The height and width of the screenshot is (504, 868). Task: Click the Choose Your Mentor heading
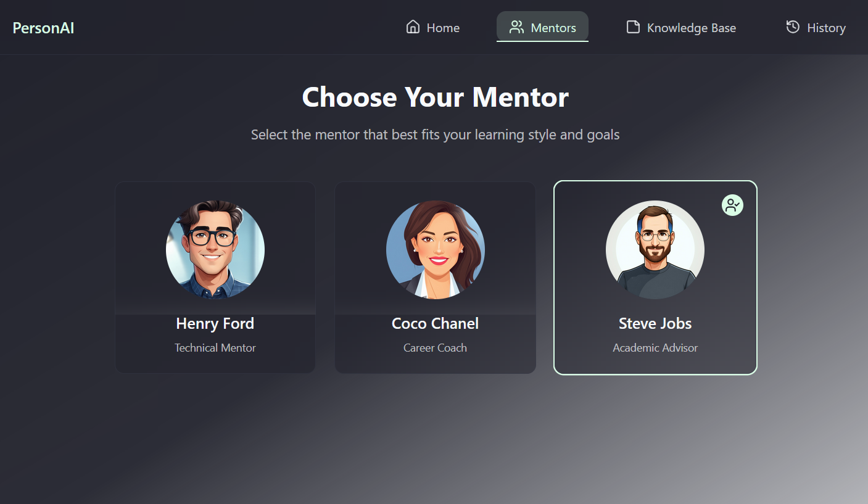(435, 97)
